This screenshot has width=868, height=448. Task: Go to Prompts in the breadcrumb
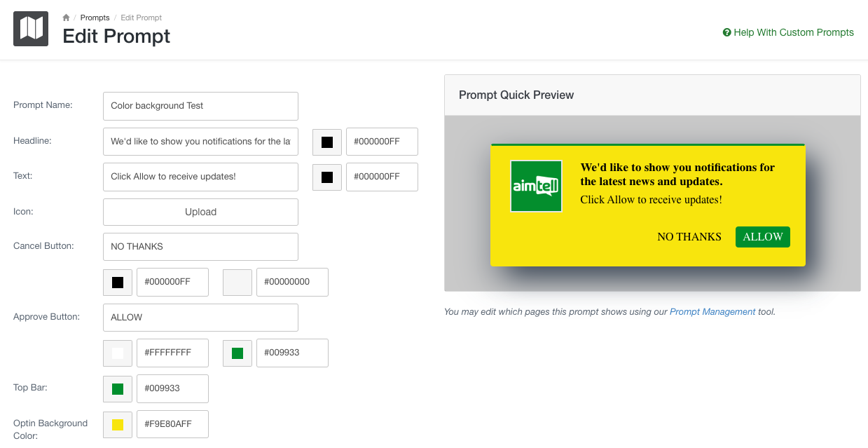(x=95, y=18)
